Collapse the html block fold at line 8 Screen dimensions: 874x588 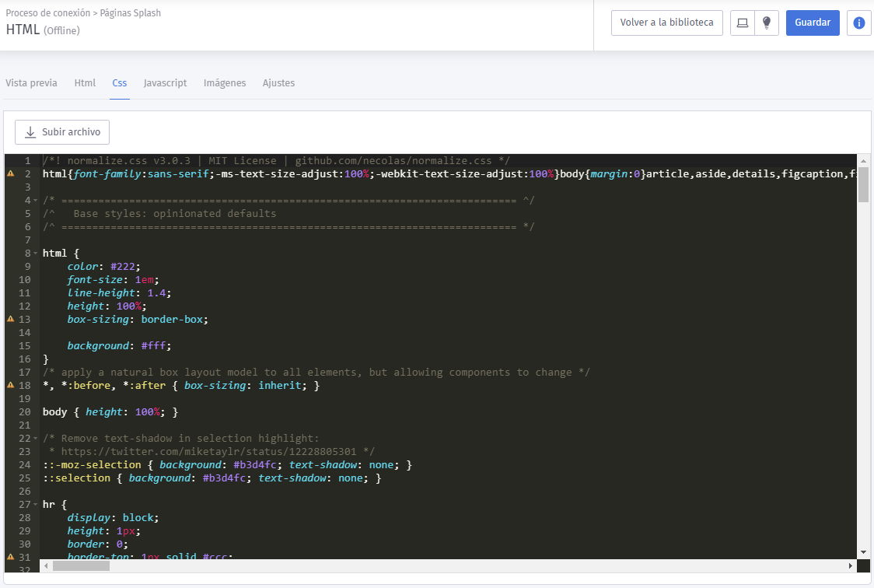(36, 254)
